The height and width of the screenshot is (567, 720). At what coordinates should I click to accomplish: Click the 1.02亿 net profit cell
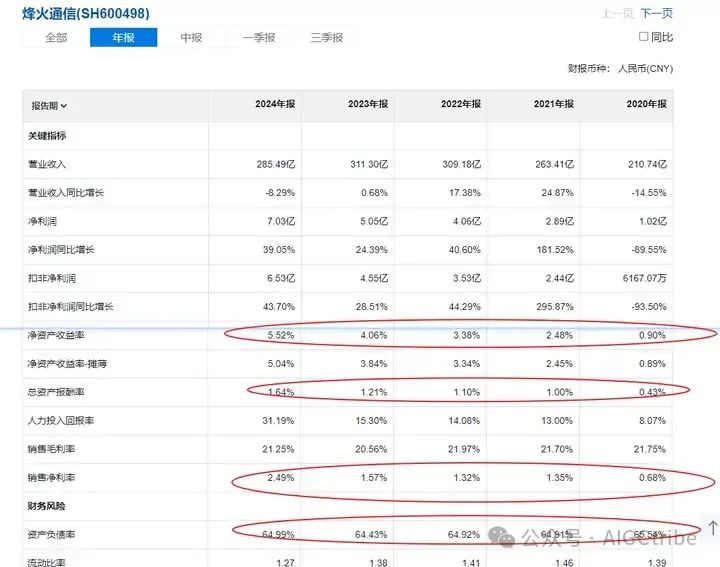[x=653, y=221]
